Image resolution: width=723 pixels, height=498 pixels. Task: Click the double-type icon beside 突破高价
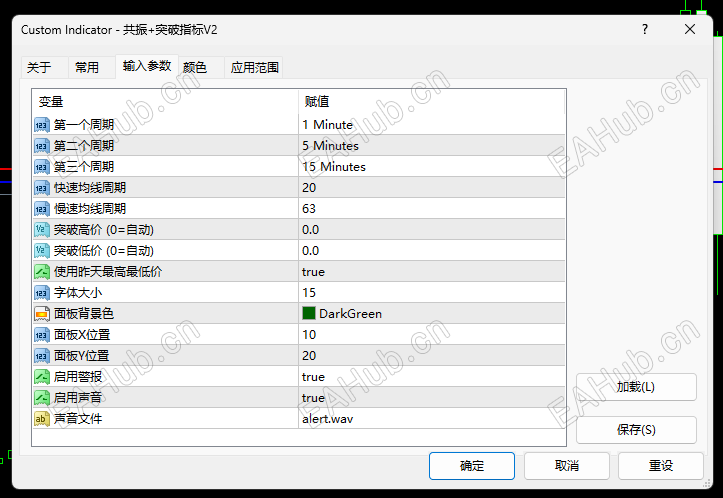[41, 230]
